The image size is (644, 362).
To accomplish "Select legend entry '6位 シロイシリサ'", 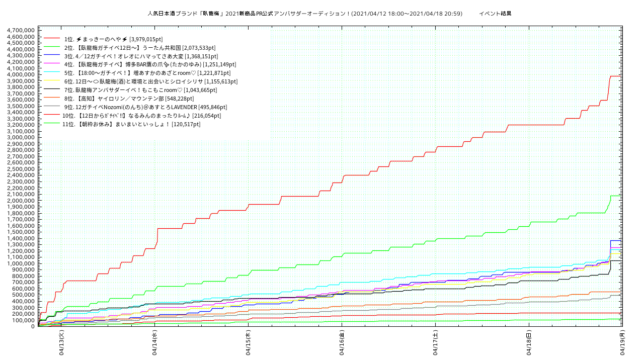I will pyautogui.click(x=151, y=81).
